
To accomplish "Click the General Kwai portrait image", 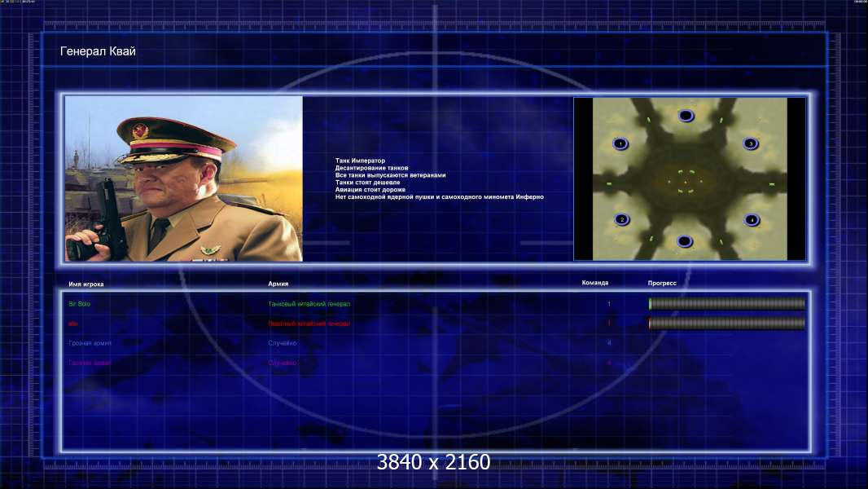I will [x=184, y=178].
